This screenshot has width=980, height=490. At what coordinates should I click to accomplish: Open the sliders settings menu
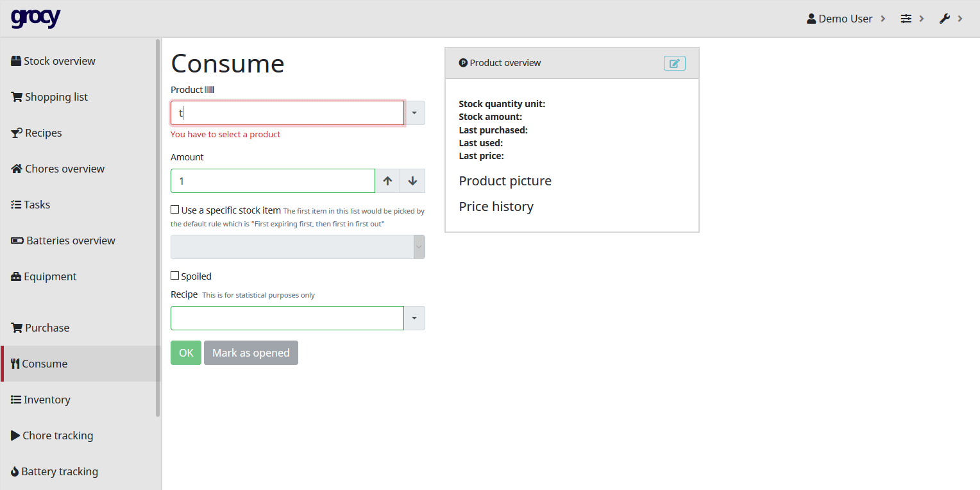(911, 19)
